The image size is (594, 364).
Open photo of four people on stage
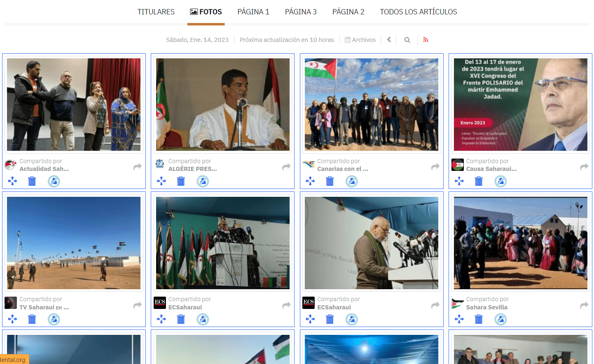click(74, 104)
